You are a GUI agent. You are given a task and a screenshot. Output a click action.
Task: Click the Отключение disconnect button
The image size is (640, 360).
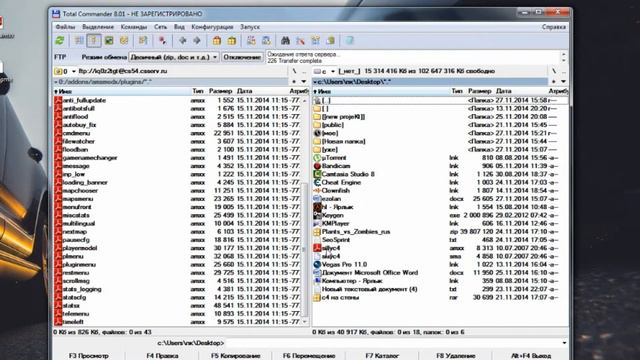242,57
